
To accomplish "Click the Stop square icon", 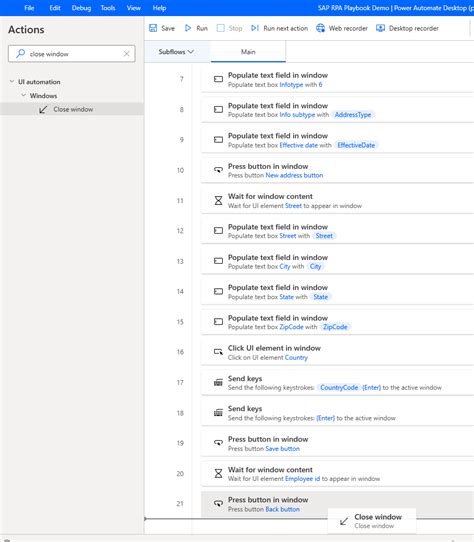I will pyautogui.click(x=221, y=28).
